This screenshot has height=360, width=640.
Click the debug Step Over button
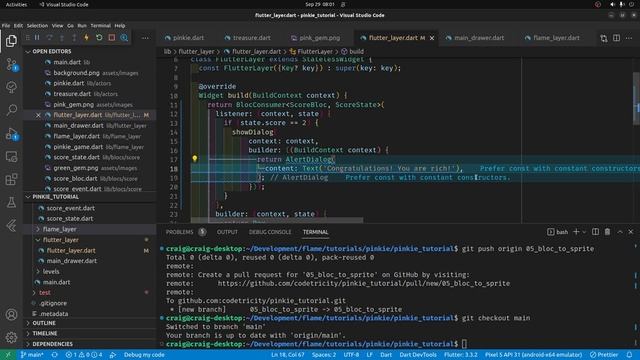tap(49, 38)
